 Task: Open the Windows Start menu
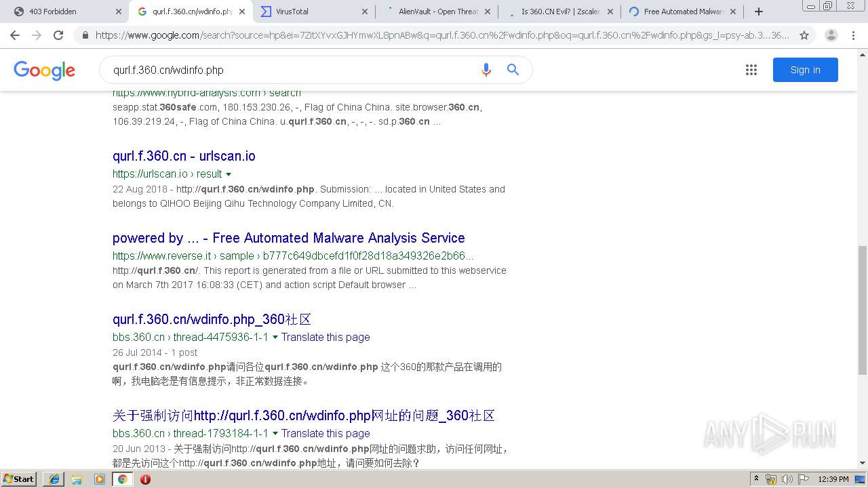click(x=19, y=479)
